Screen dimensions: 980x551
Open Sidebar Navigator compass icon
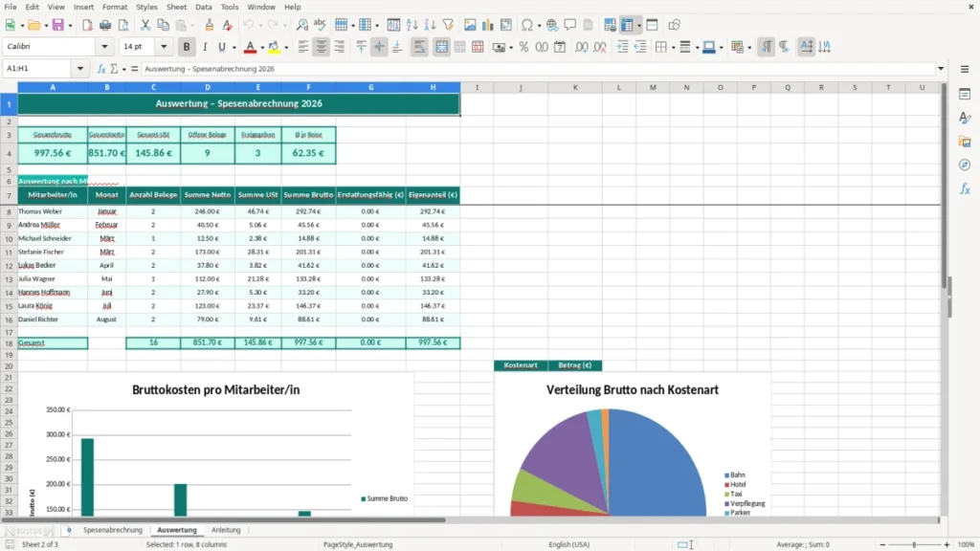click(x=965, y=165)
